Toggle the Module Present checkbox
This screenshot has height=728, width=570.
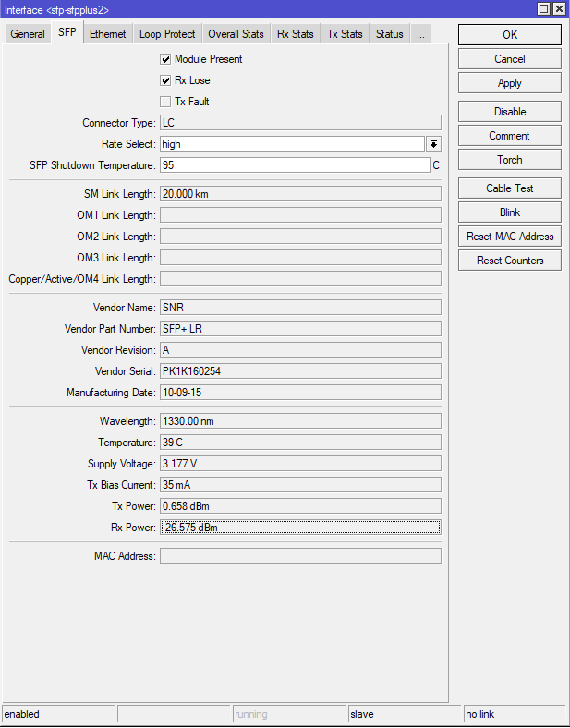point(166,59)
